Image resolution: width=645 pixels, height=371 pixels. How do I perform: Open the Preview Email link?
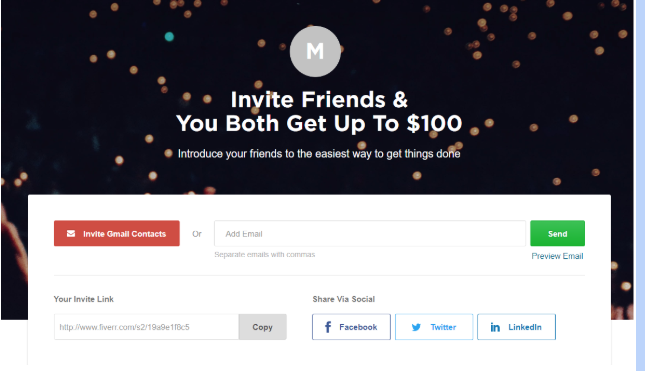[x=557, y=256]
